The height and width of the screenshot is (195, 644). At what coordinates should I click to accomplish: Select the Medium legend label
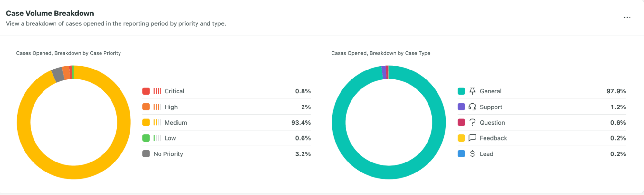tap(176, 123)
